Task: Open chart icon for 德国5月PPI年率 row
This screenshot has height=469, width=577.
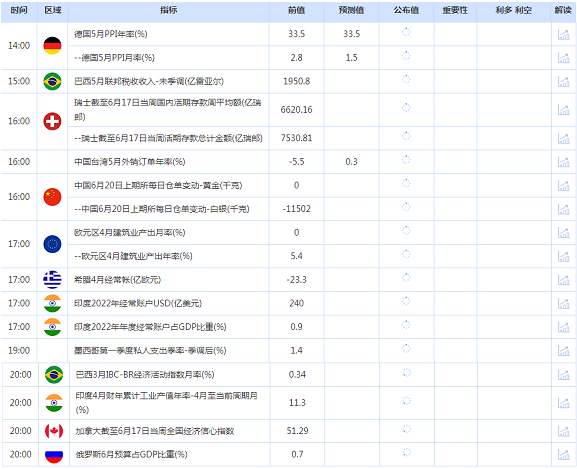Action: tap(563, 34)
